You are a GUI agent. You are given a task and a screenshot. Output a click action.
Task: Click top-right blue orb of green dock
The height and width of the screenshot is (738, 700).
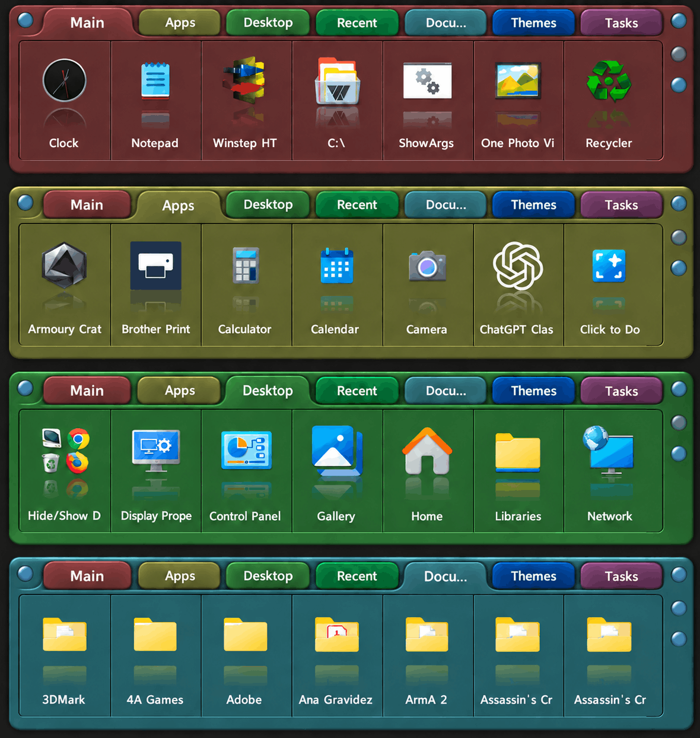pos(679,389)
